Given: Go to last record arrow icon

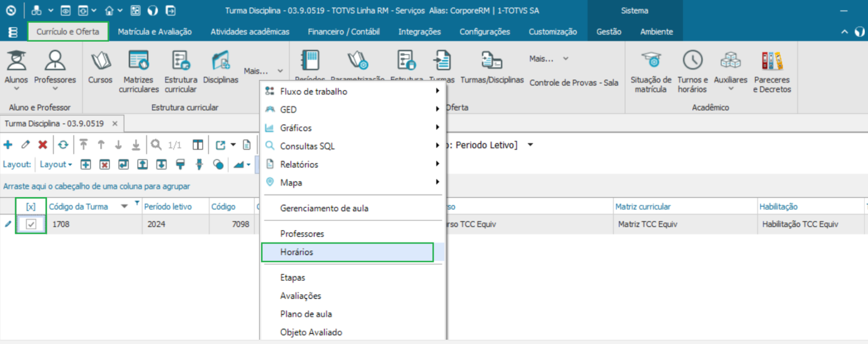Looking at the screenshot, I should tap(136, 145).
